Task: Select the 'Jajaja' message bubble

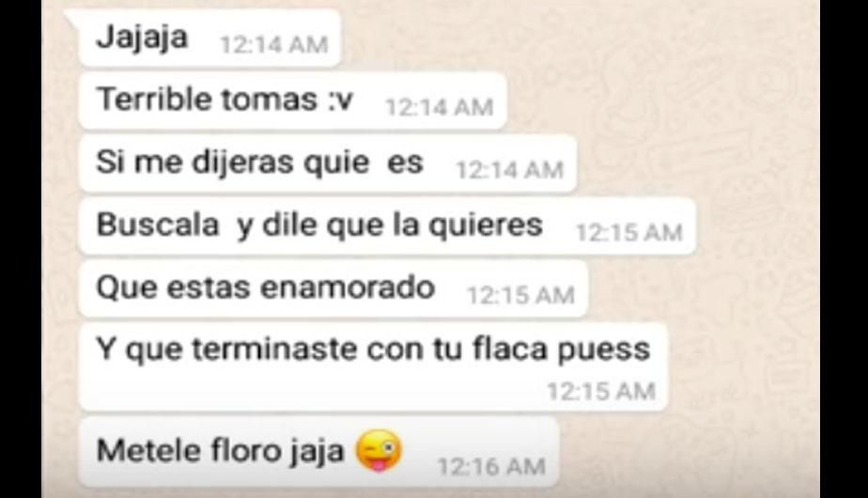Action: coord(209,39)
